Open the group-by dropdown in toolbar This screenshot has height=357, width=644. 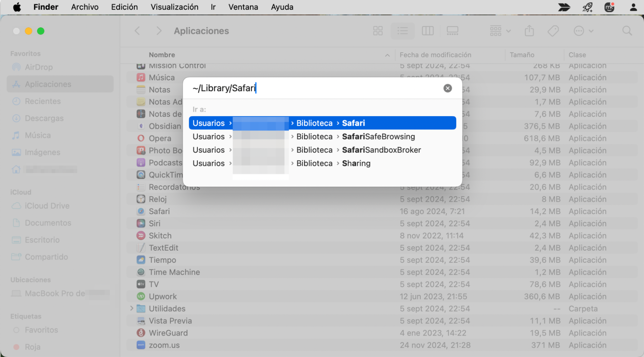[x=500, y=31]
